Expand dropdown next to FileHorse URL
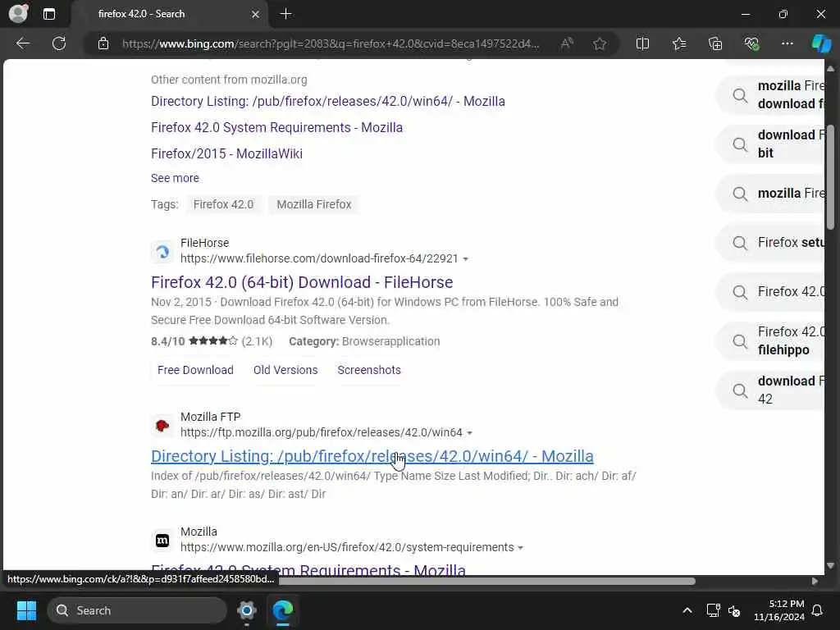The width and height of the screenshot is (840, 630). pyautogui.click(x=466, y=259)
